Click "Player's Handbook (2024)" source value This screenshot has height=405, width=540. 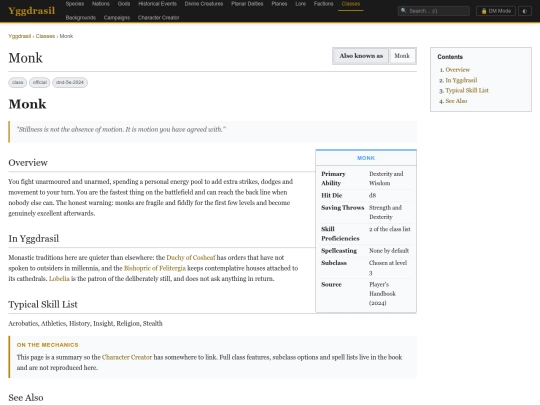[x=382, y=294]
